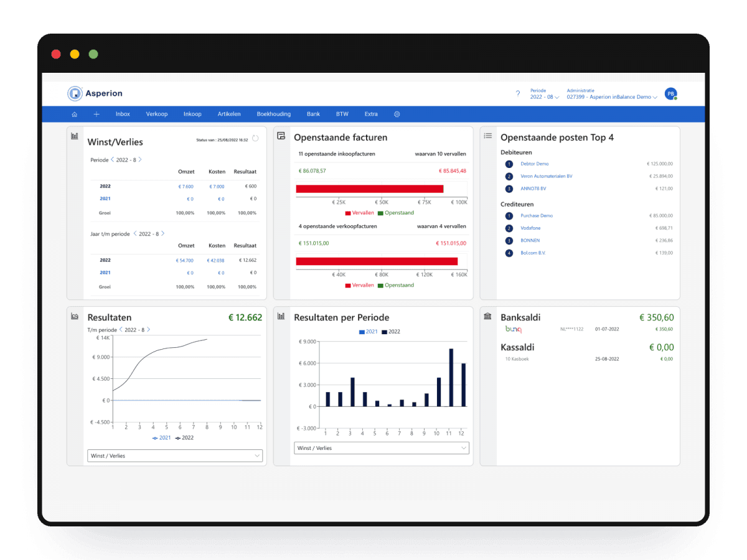Open the Administratie selector dropdown
This screenshot has width=747, height=560.
[x=612, y=98]
